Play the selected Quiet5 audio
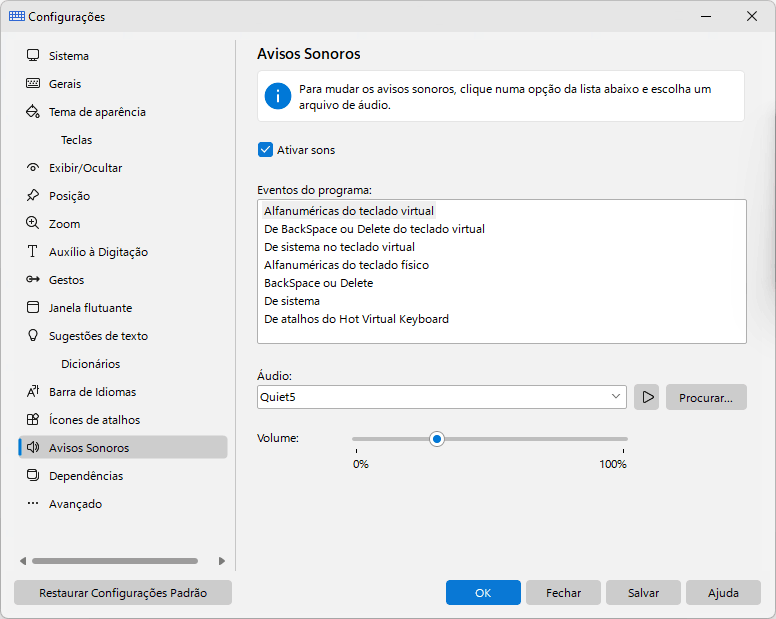Screen dimensions: 776x619 pyautogui.click(x=647, y=397)
